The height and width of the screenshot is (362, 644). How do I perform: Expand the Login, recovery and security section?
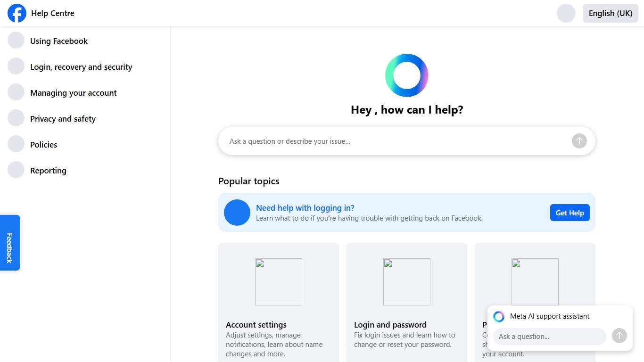81,67
